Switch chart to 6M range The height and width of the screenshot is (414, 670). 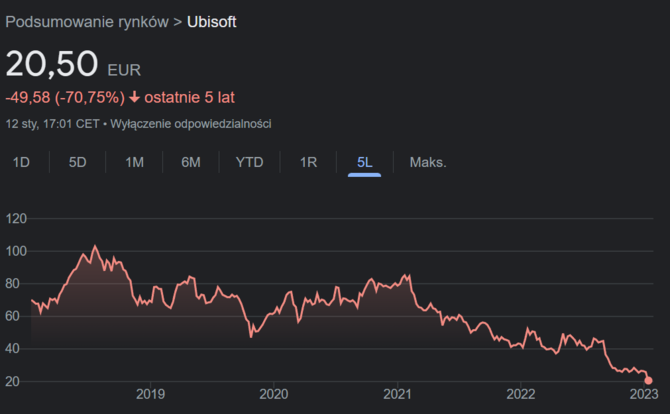[x=191, y=162]
